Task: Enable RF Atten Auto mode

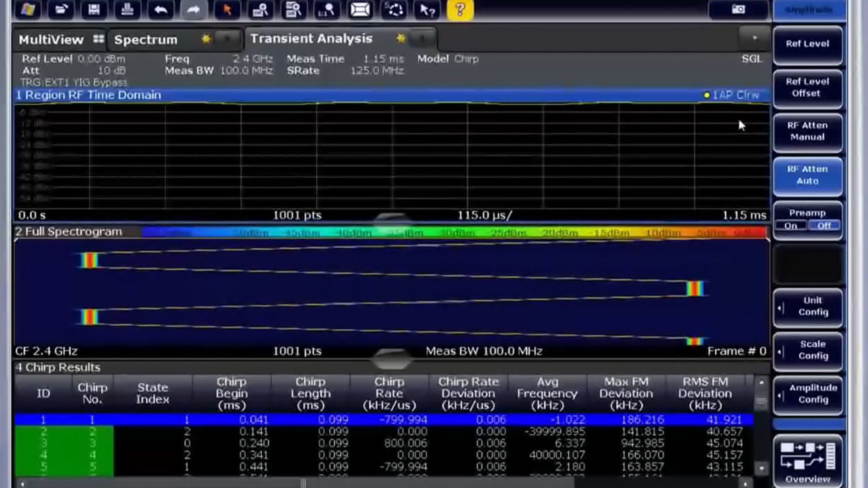Action: 807,175
